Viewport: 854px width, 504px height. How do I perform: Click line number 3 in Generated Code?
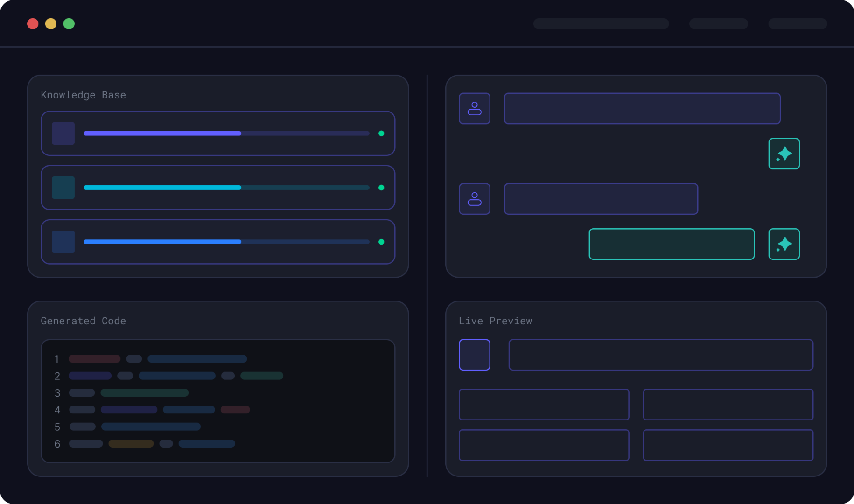57,393
